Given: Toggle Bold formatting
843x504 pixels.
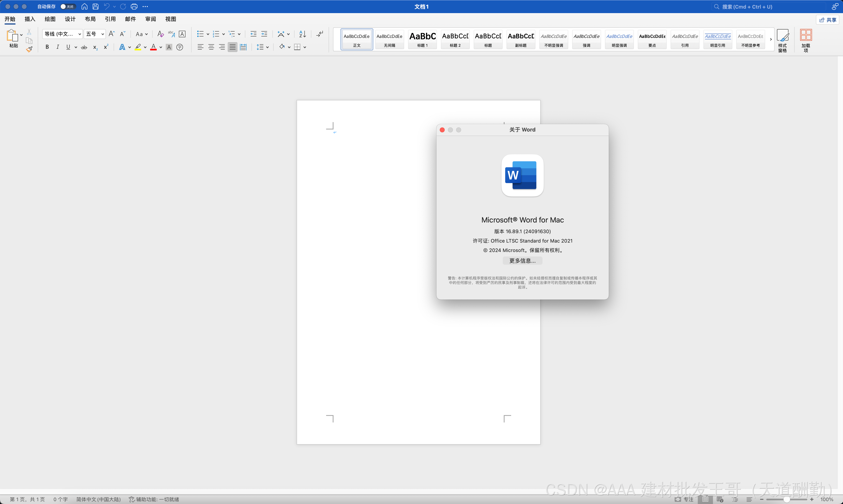Looking at the screenshot, I should pos(47,47).
